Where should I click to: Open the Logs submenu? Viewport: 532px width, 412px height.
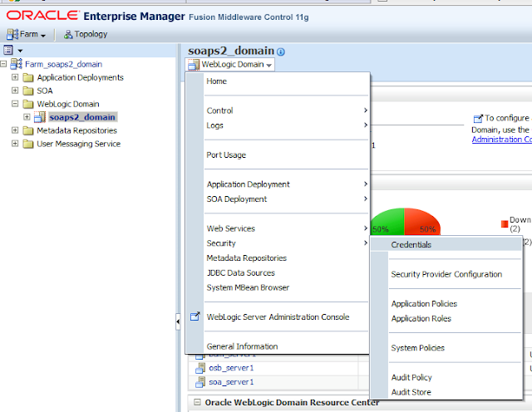pyautogui.click(x=286, y=125)
